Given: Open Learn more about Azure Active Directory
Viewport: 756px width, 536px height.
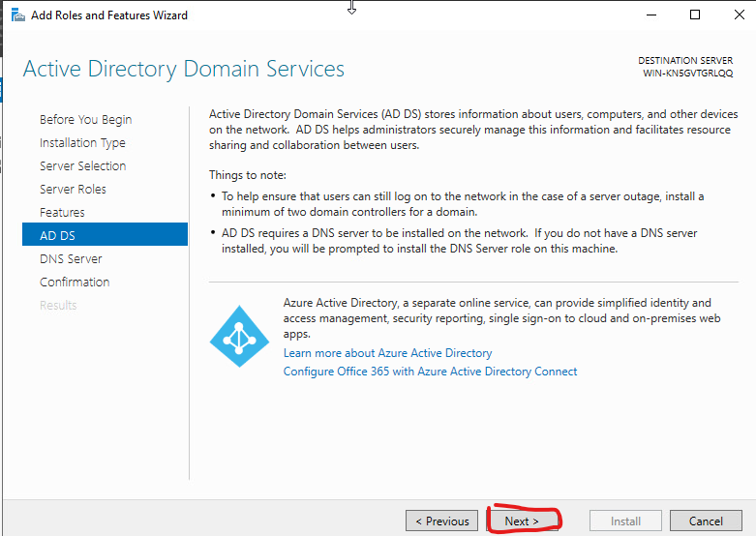Looking at the screenshot, I should (x=387, y=353).
